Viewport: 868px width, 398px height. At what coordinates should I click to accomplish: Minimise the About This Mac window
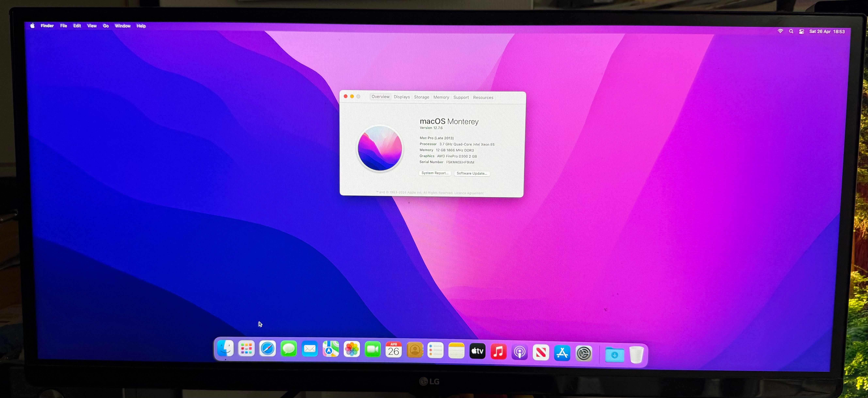pos(352,96)
